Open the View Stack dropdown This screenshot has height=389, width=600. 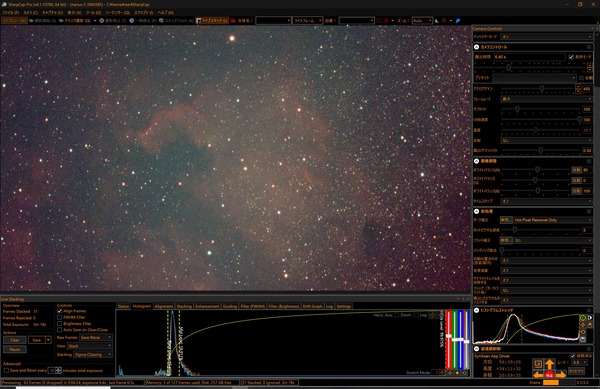point(90,346)
